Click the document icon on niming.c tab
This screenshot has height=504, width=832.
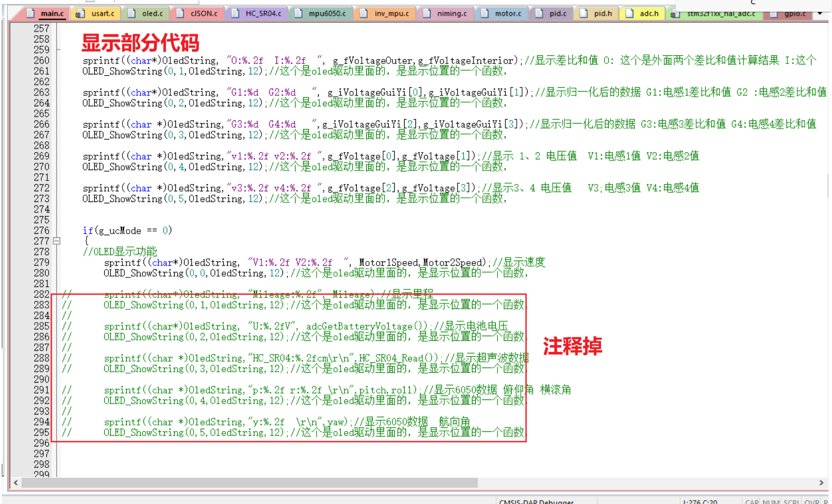pyautogui.click(x=426, y=13)
